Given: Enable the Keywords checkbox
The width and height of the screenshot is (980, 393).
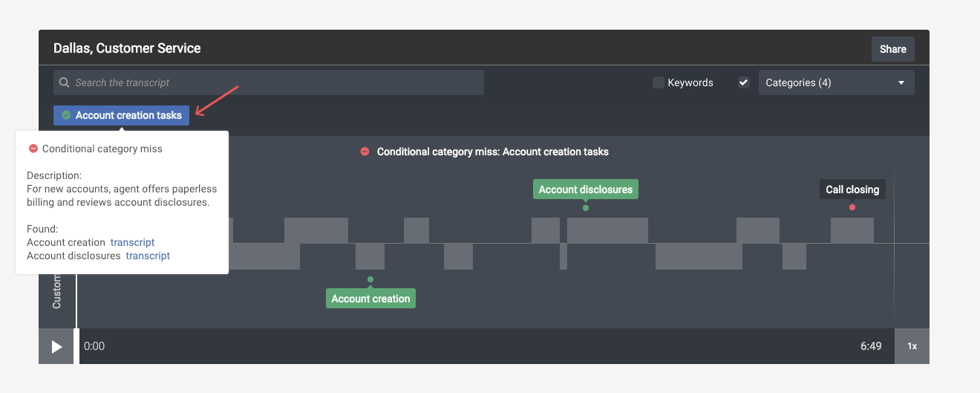Looking at the screenshot, I should click(659, 82).
